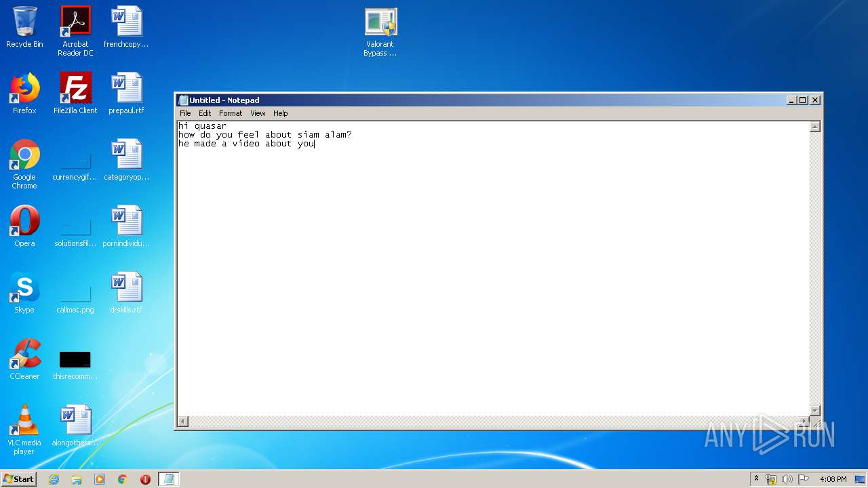Open Notepad's Edit menu
Viewport: 868px width, 488px height.
pyautogui.click(x=205, y=113)
